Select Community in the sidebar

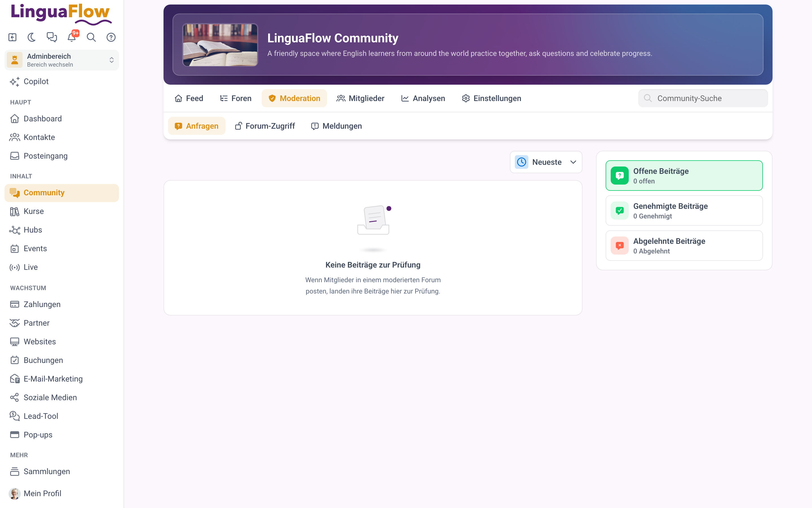[62, 193]
